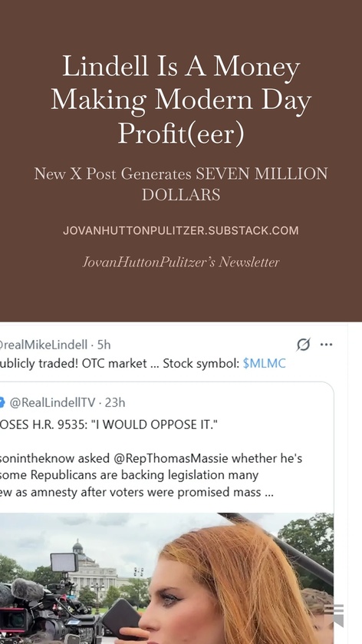Expand the truncated text after 'promised mass'
362x644 pixels.
269,493
